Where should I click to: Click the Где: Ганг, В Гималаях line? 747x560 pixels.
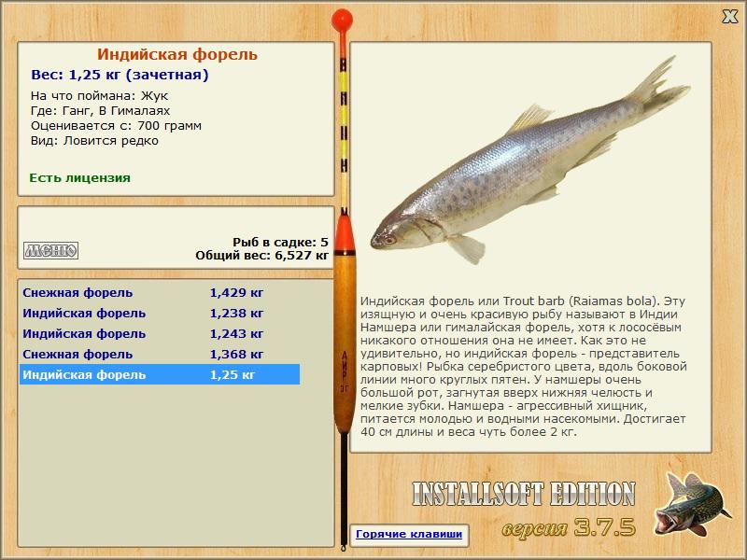100,111
